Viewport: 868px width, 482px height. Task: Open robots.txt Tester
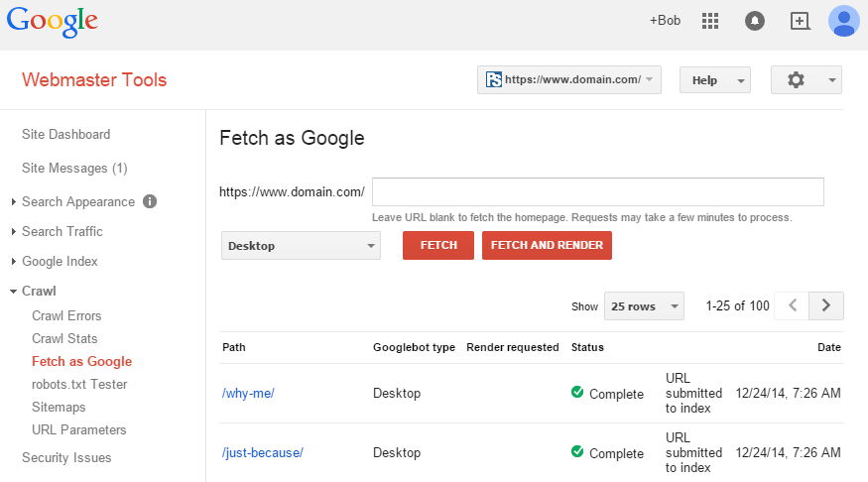tap(79, 384)
